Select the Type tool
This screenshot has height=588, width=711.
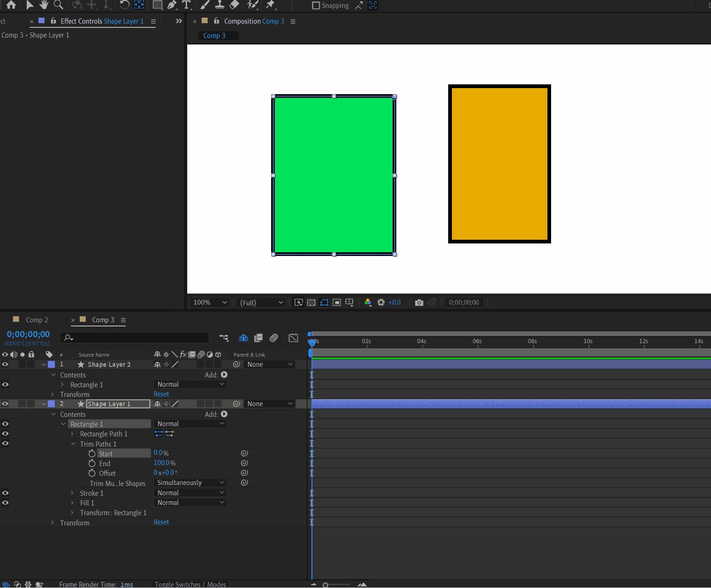[x=186, y=5]
